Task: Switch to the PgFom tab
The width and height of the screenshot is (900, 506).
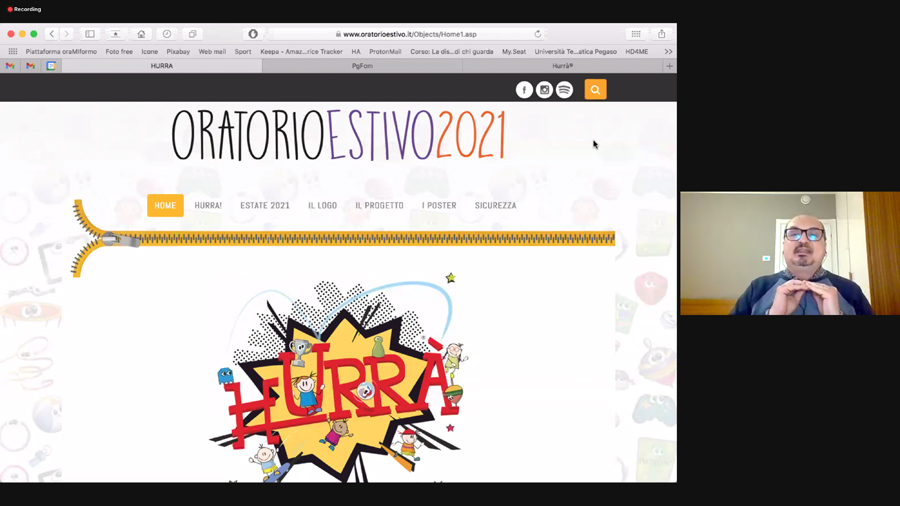Action: (362, 66)
